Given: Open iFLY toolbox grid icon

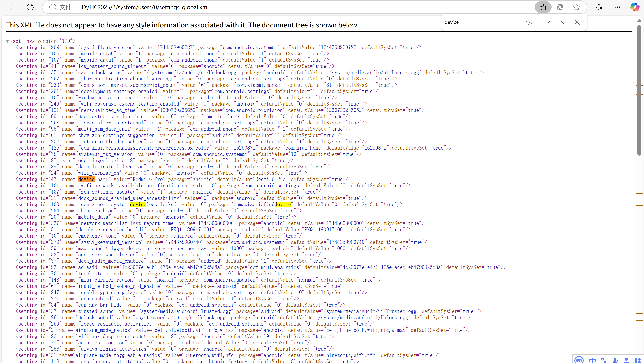Looking at the screenshot, I should (x=637, y=360).
